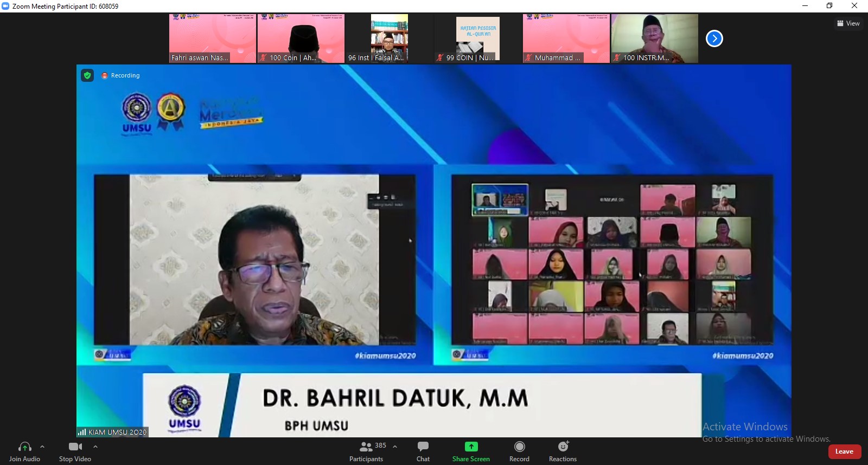
Task: Click the Recording indicator
Action: click(120, 75)
